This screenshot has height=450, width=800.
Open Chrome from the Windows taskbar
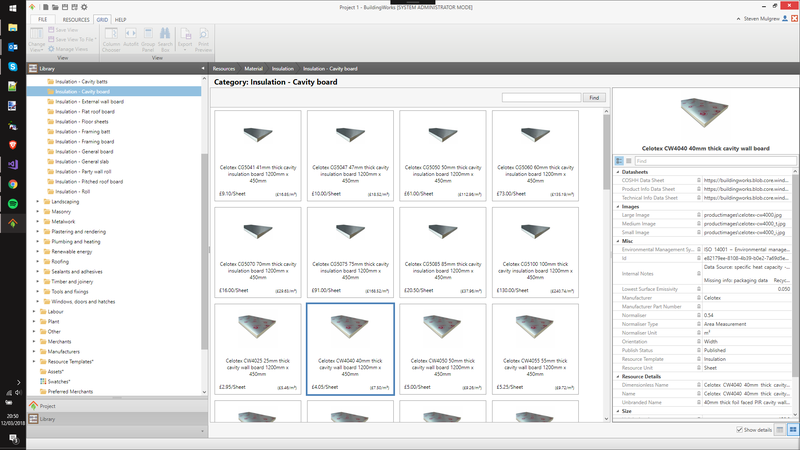pos(13,184)
